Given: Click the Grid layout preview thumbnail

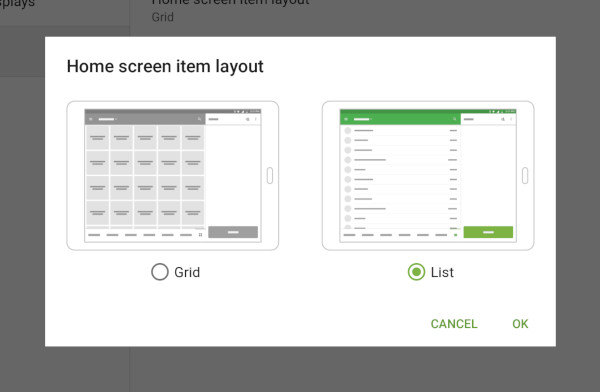Looking at the screenshot, I should [173, 176].
